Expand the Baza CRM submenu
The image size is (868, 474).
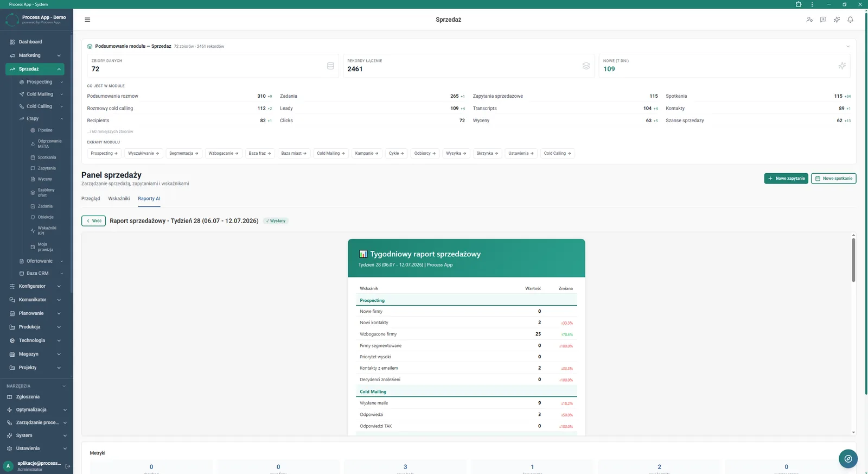click(x=62, y=273)
